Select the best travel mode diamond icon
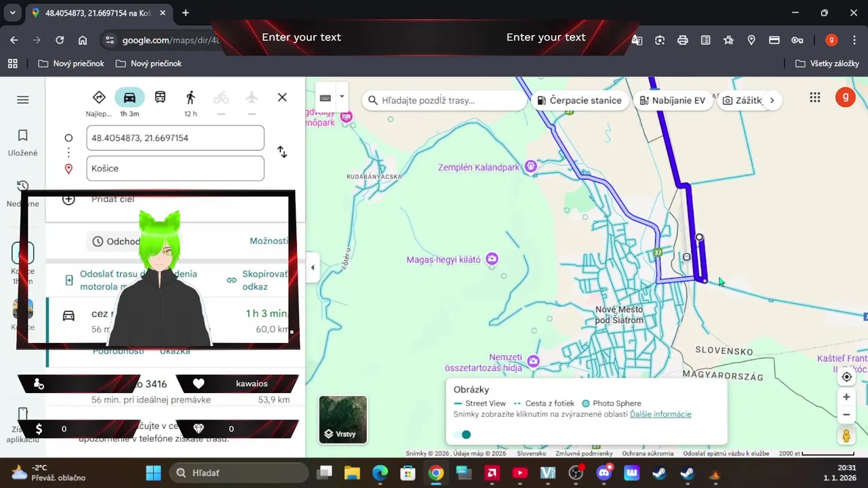Viewport: 868px width, 488px height. point(99,97)
